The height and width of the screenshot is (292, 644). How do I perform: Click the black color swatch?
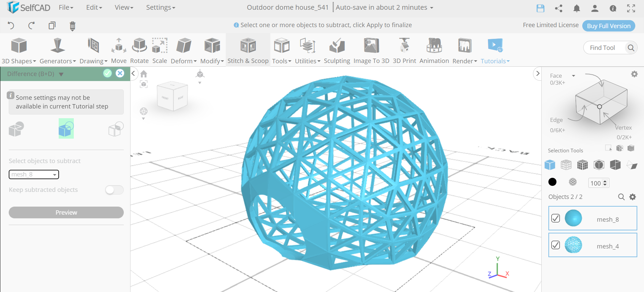pos(552,182)
